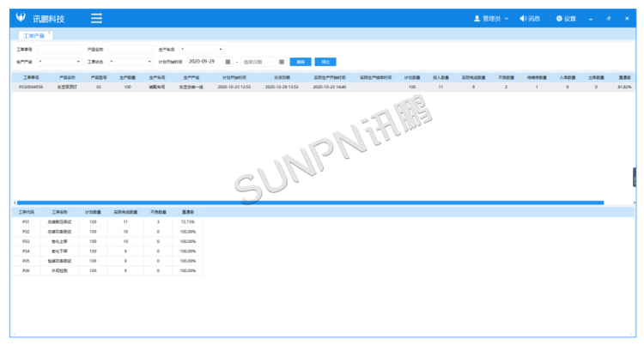This screenshot has width=644, height=345.
Task: Open the 管理员 account dropdown arrow
Action: pyautogui.click(x=507, y=18)
